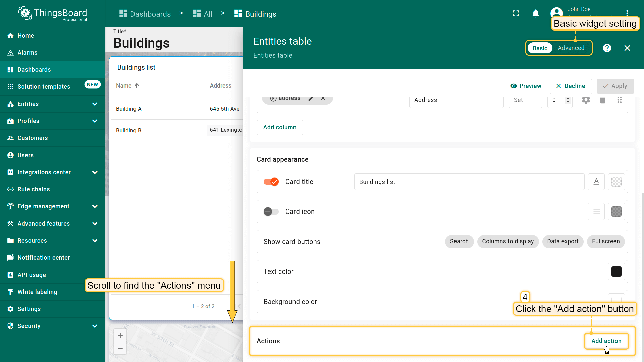Click the Add column button
644x362 pixels.
(x=280, y=127)
